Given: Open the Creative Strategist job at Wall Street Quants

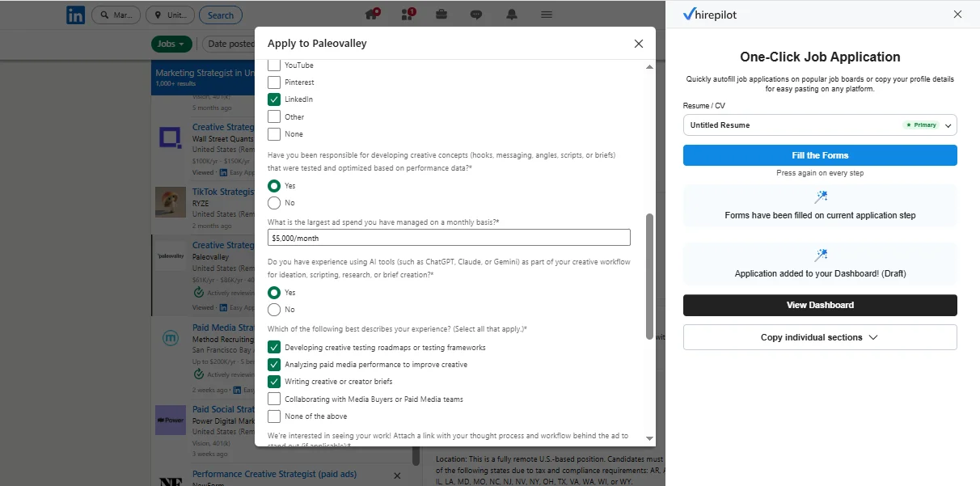Looking at the screenshot, I should [x=224, y=127].
